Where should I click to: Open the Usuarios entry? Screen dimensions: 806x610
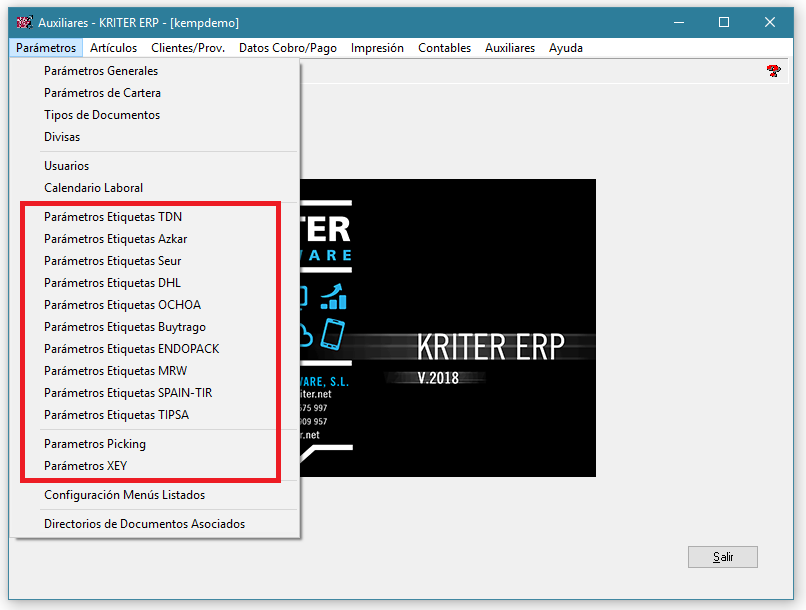click(x=155, y=166)
